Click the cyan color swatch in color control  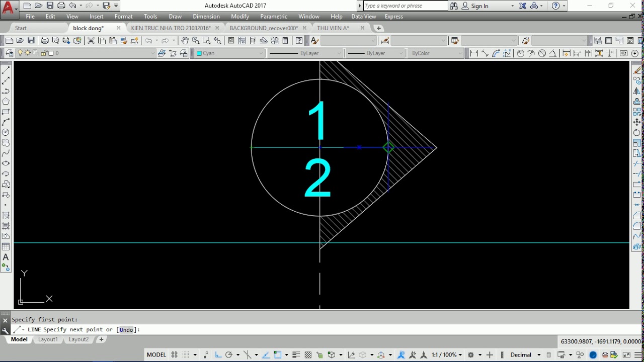[x=199, y=53]
